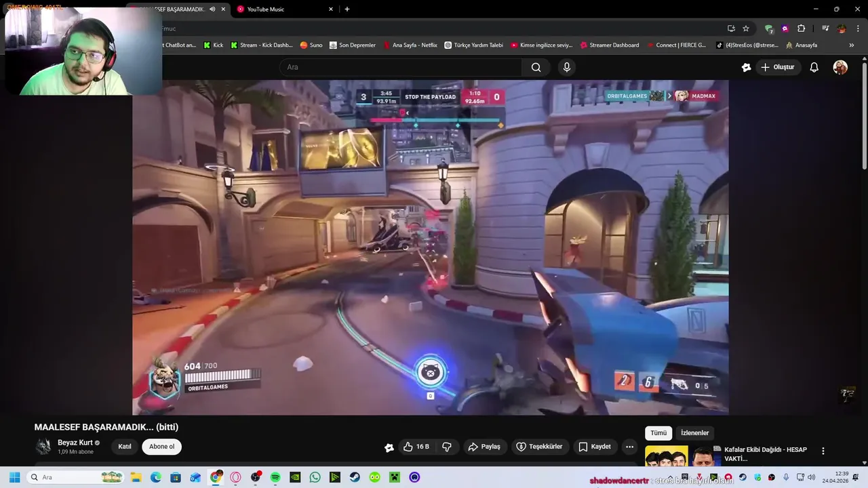
Task: Click the green shield extension with badge 7
Action: (x=769, y=28)
